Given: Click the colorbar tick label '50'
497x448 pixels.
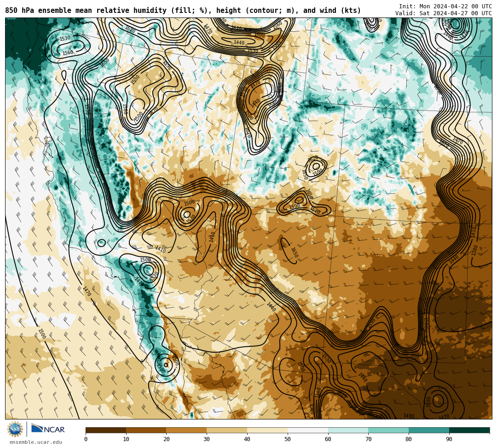Looking at the screenshot, I should click(x=288, y=439).
